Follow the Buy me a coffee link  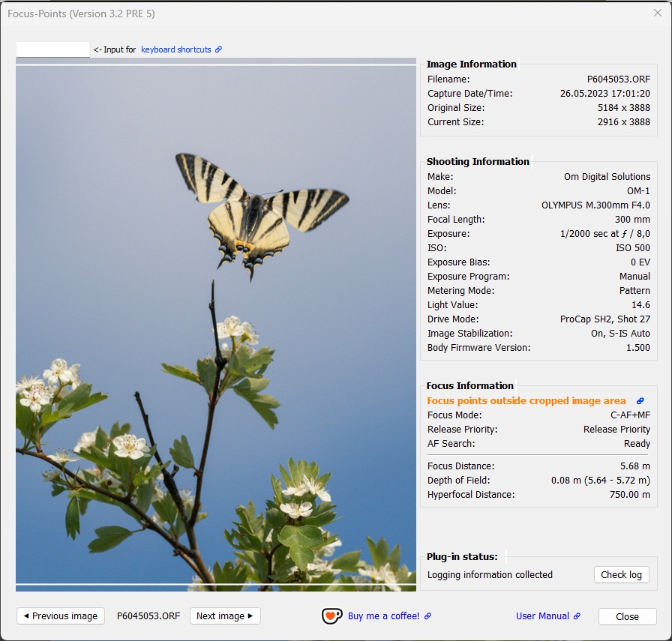(x=385, y=616)
